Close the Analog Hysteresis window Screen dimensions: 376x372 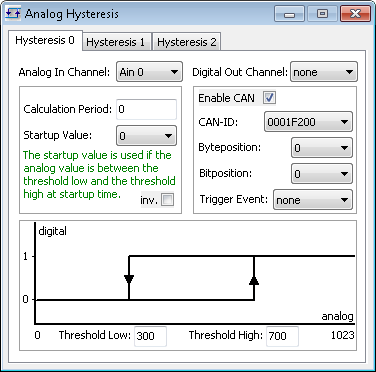tap(355, 14)
